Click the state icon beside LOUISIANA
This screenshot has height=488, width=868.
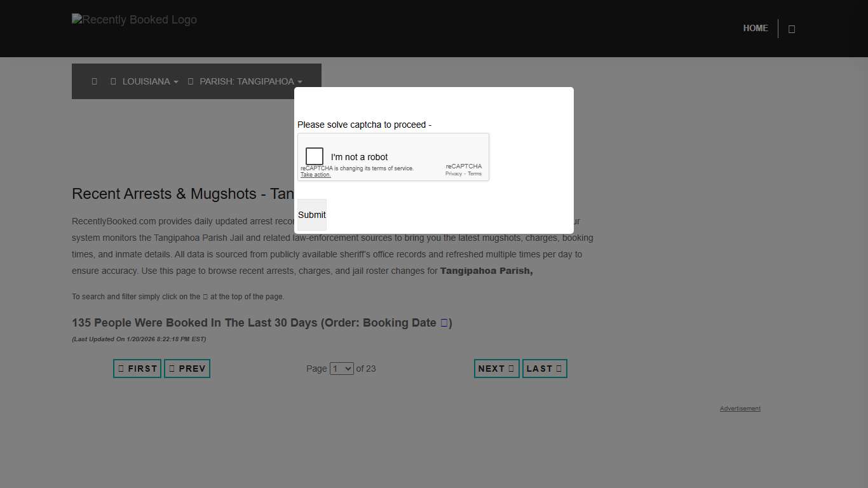coord(113,81)
